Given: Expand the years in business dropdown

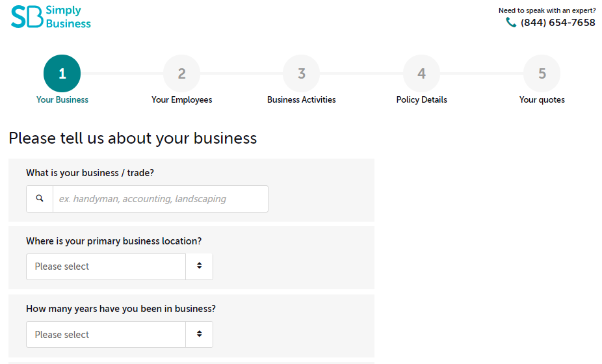Looking at the screenshot, I should (106, 335).
